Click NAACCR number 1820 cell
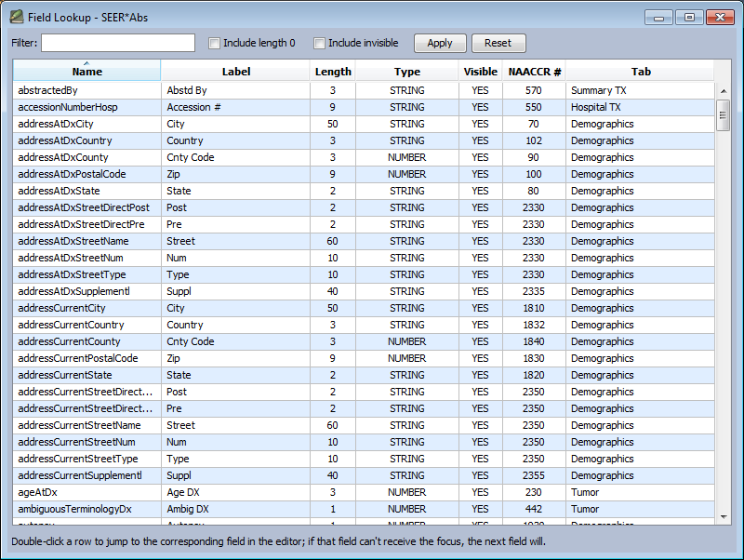The image size is (744, 560). [x=534, y=375]
